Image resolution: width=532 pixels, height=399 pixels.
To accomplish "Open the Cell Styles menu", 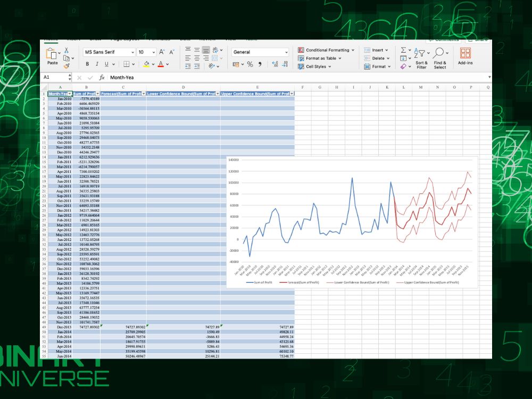I will pyautogui.click(x=314, y=66).
